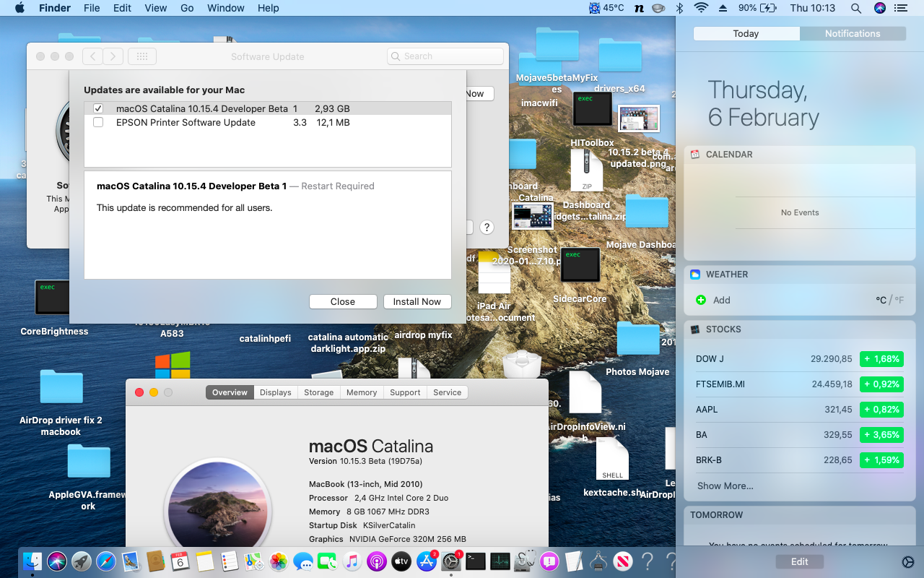Switch to Today tab in Notification Center
The image size is (924, 578).
click(746, 34)
